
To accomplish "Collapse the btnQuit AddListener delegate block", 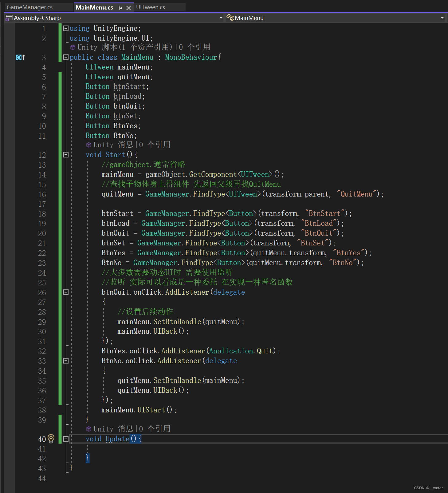I will (x=66, y=292).
